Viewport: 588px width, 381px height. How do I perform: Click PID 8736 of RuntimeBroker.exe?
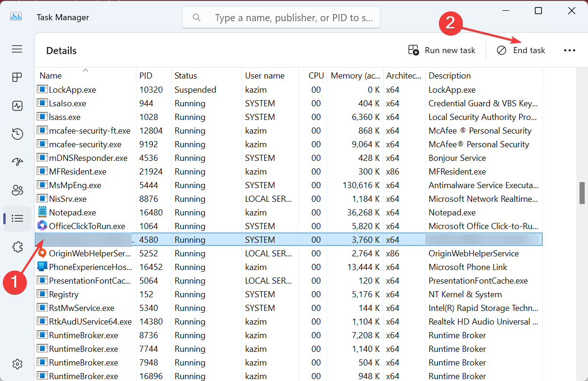149,335
